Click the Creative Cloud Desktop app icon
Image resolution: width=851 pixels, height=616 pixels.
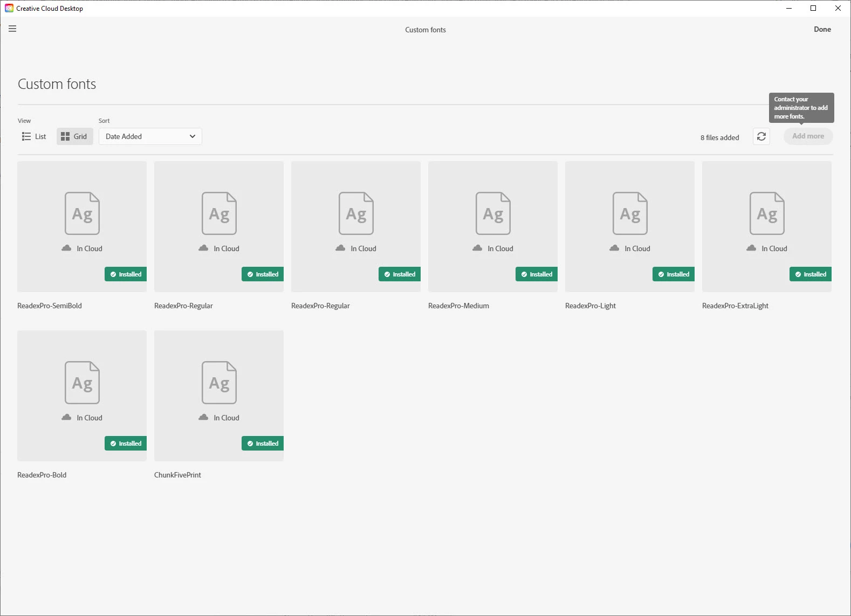9,8
